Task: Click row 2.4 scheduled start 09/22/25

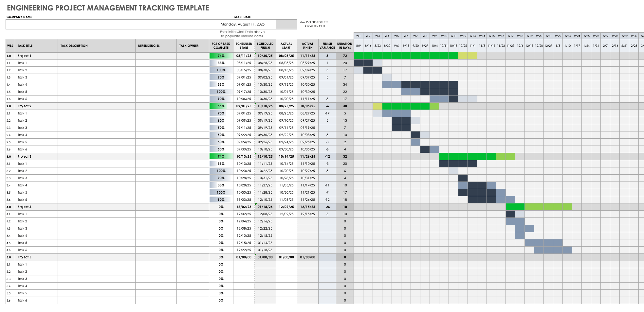Action: point(244,135)
